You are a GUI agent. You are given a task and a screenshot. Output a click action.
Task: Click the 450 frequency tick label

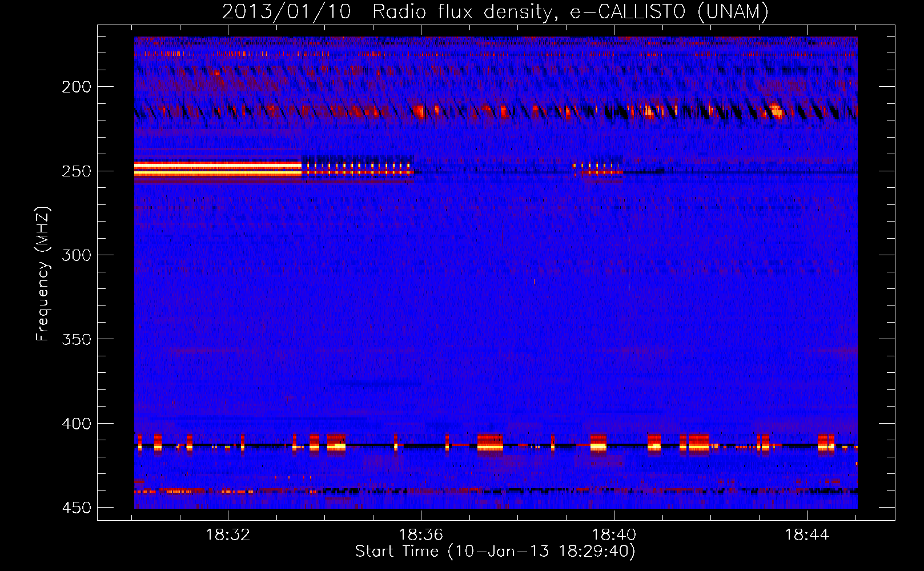pos(77,508)
